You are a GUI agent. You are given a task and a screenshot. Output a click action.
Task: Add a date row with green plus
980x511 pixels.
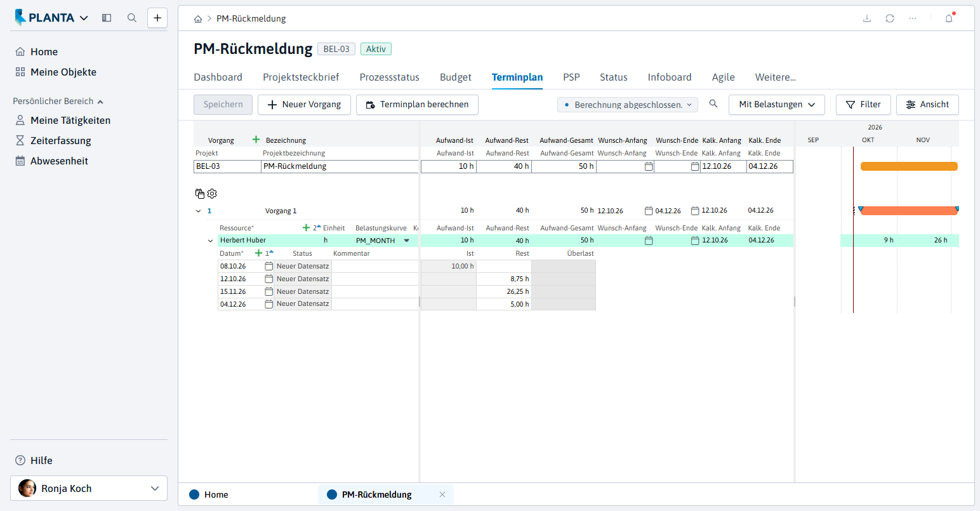pos(258,253)
